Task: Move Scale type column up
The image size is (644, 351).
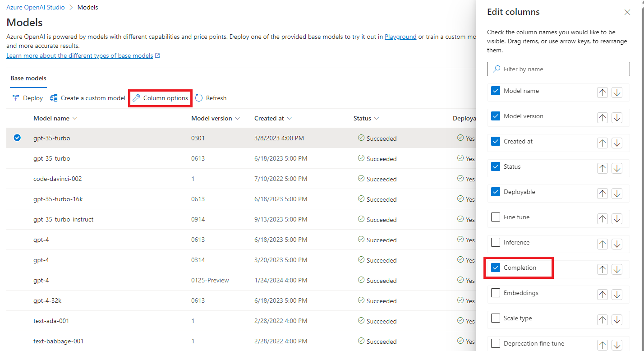Action: coord(603,320)
